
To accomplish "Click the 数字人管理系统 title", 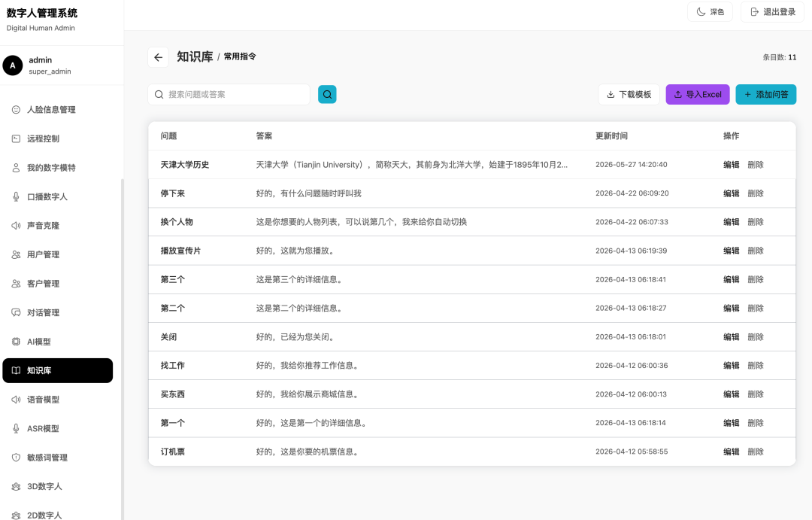I will (42, 13).
